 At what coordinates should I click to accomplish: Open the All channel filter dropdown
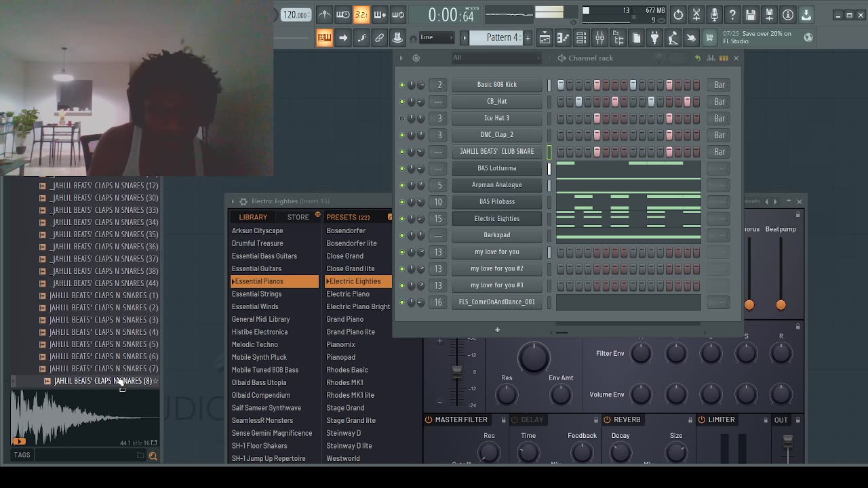coord(497,58)
